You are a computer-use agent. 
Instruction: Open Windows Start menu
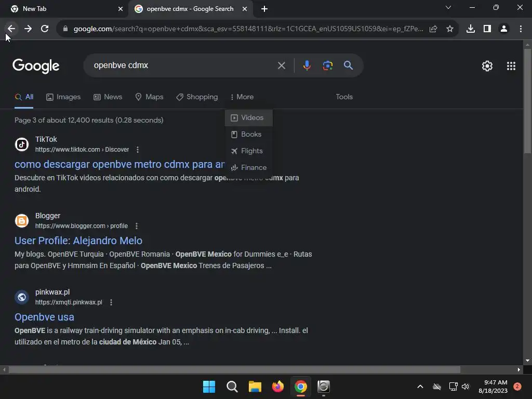209,387
